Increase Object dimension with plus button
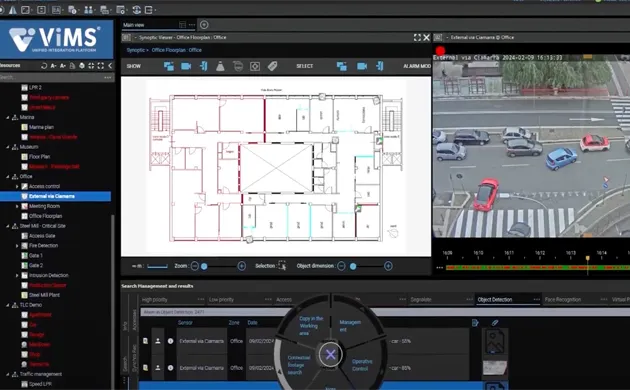This screenshot has width=630, height=390. (x=388, y=266)
